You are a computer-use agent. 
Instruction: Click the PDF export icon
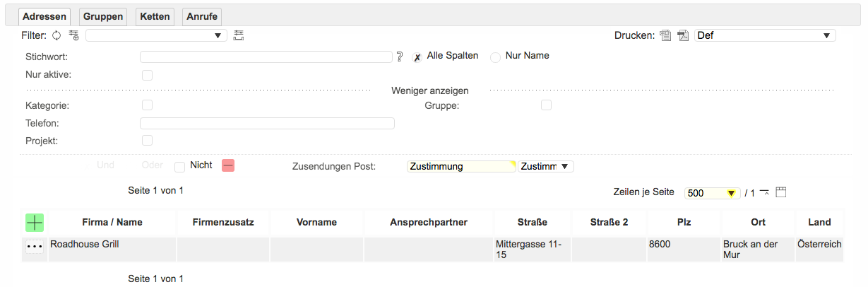point(682,36)
